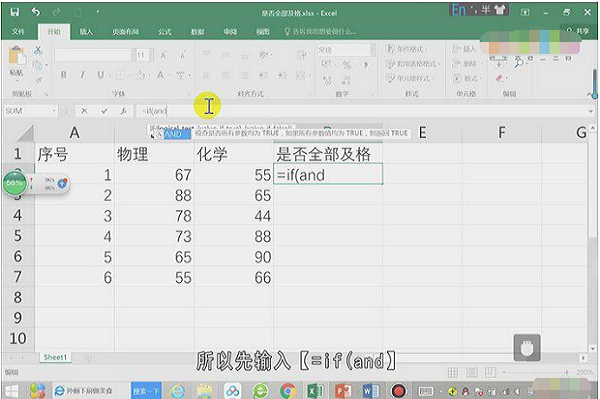Click the Increase Indent icon
This screenshot has height=399, width=600.
(282, 75)
